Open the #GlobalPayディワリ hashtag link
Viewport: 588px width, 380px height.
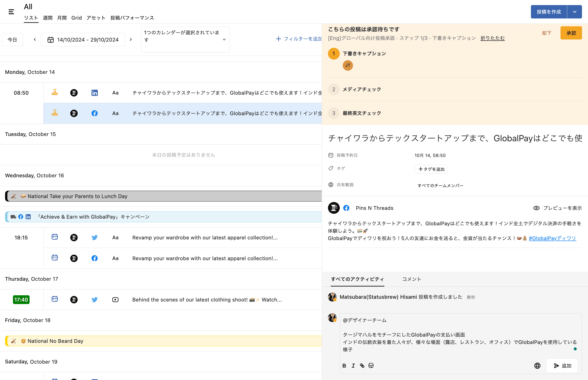click(x=552, y=238)
